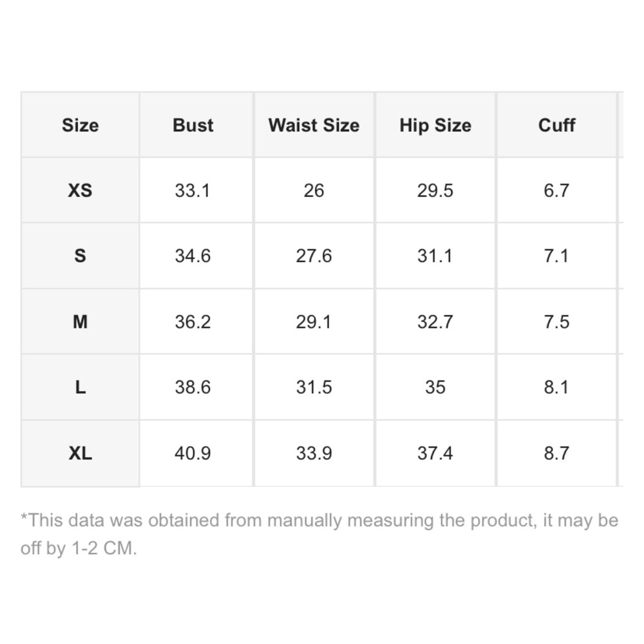Screen dimensions: 644x644
Task: Click the XL cuff value 8.7
Action: click(x=556, y=453)
